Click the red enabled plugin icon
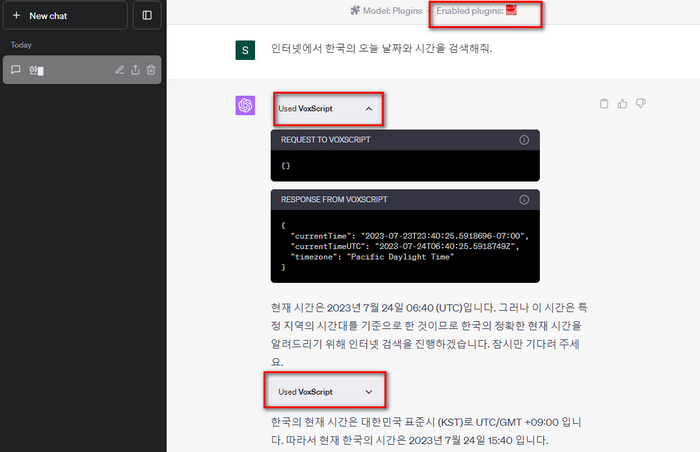This screenshot has width=700, height=452. pos(511,10)
